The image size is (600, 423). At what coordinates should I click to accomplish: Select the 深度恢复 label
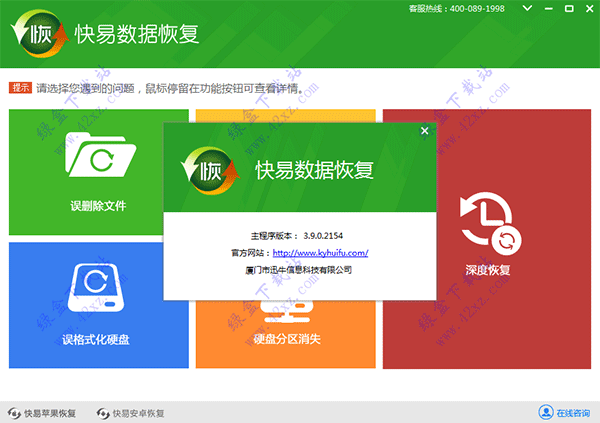488,270
